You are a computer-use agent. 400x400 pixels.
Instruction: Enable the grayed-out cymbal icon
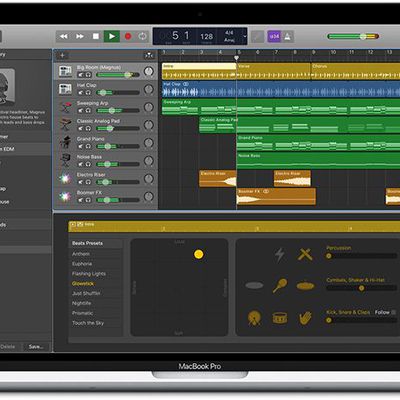tap(254, 285)
